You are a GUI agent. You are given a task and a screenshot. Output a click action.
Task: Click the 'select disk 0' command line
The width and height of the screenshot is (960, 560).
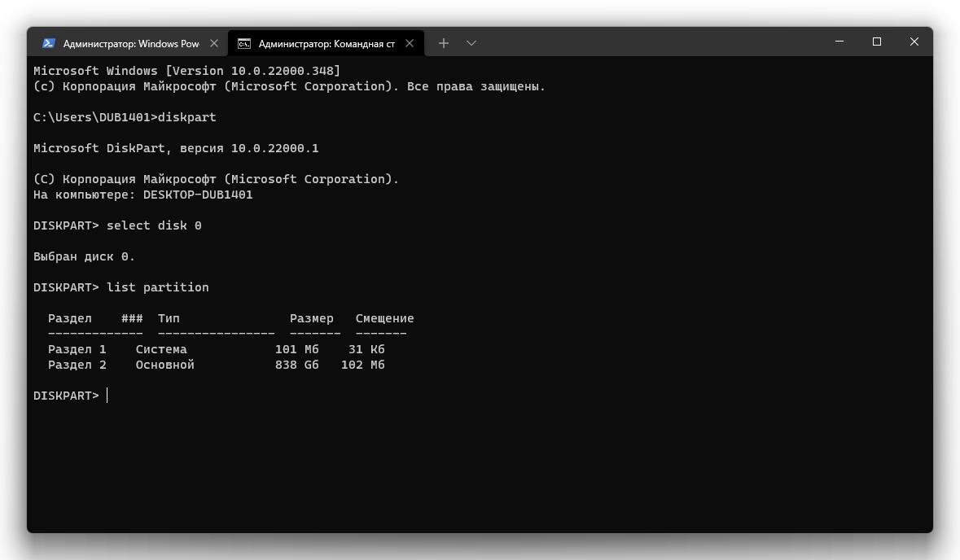tap(153, 225)
